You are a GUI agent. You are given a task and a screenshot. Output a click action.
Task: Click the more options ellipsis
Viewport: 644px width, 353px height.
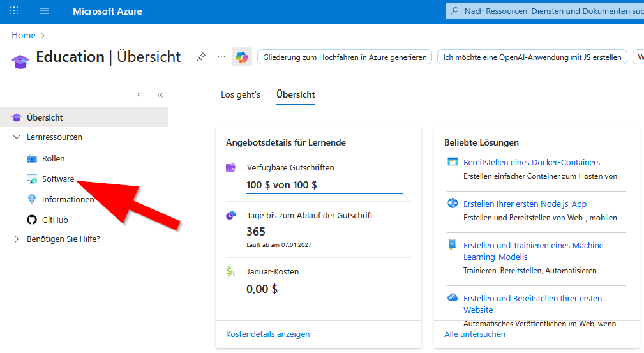tap(221, 57)
